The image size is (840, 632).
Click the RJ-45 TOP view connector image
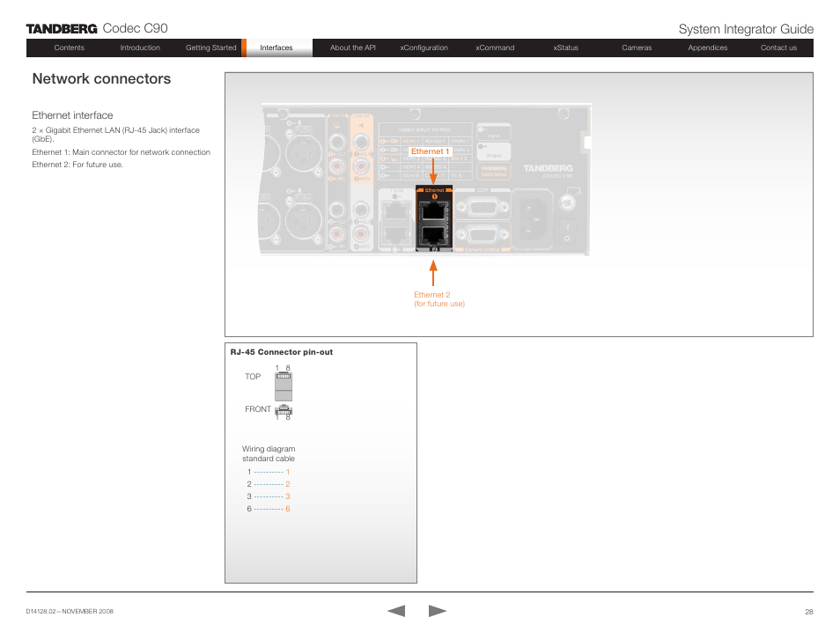click(x=284, y=386)
